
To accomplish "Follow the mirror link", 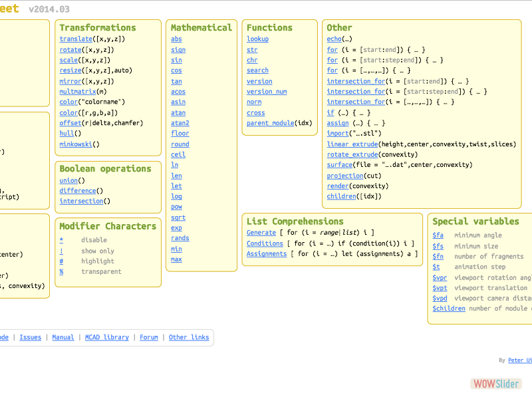I will 70,81.
